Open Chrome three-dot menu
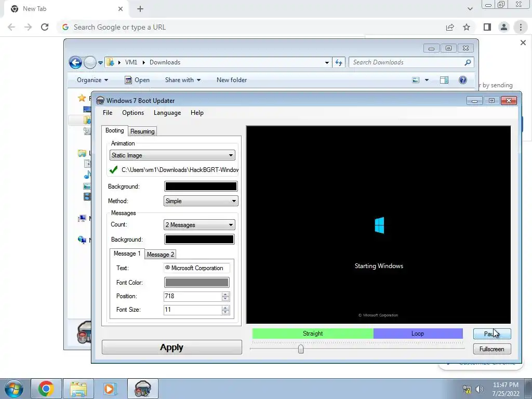 coord(521,27)
